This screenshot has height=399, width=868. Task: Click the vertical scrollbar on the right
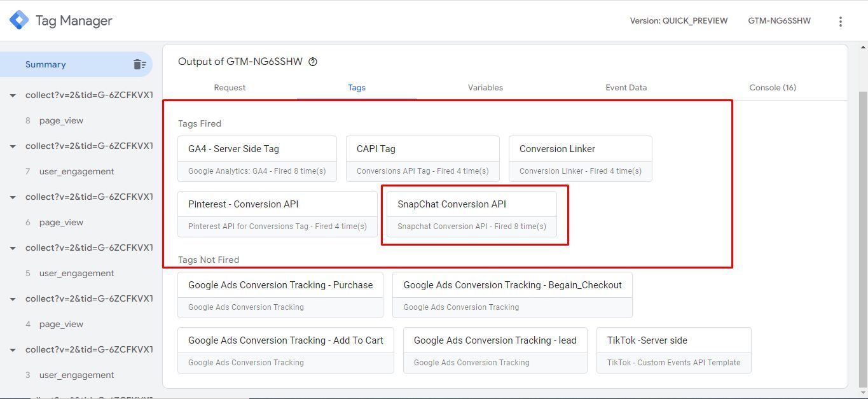pyautogui.click(x=863, y=239)
